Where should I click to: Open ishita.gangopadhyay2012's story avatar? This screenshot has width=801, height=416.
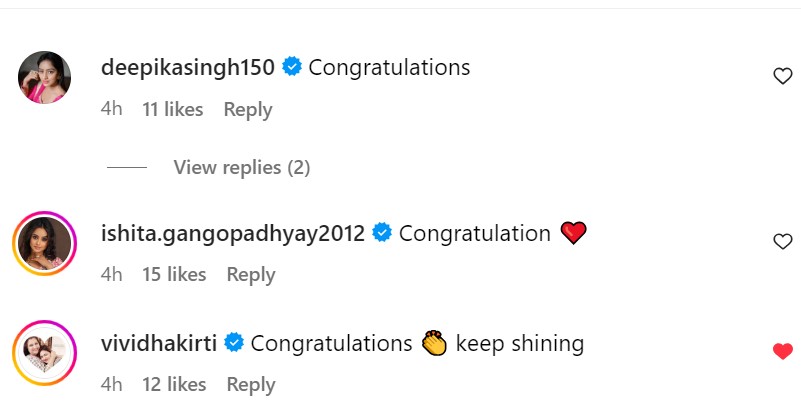pyautogui.click(x=45, y=243)
